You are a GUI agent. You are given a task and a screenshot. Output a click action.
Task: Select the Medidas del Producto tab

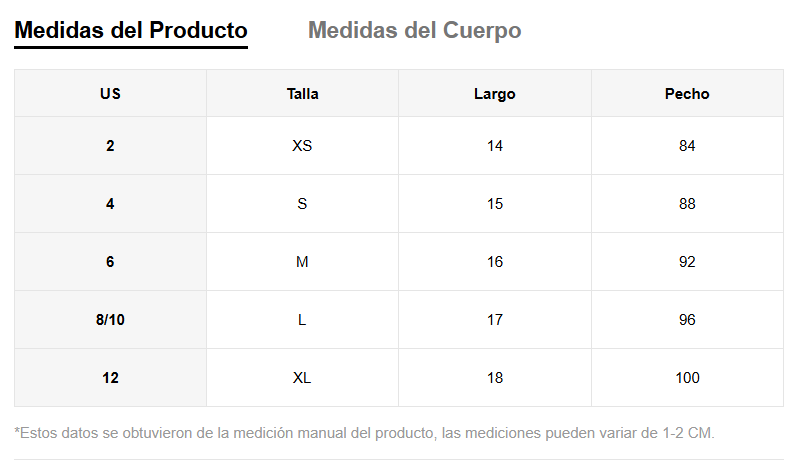tap(131, 30)
